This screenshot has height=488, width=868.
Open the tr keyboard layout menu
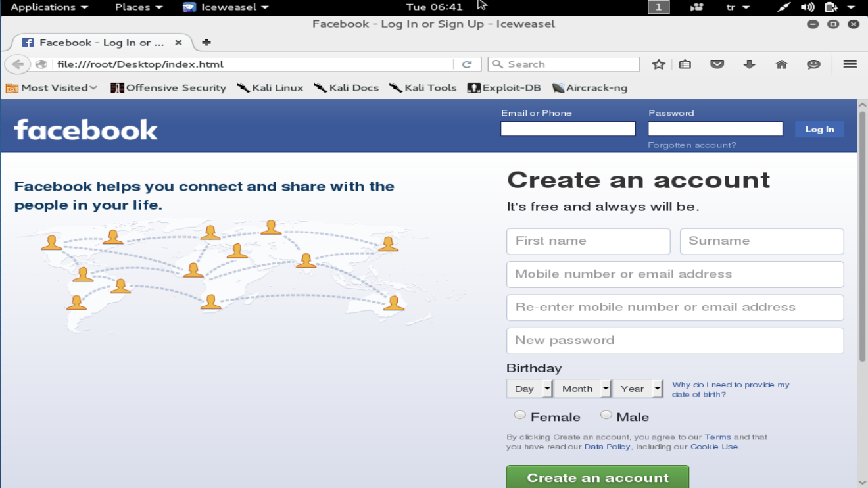pyautogui.click(x=738, y=7)
